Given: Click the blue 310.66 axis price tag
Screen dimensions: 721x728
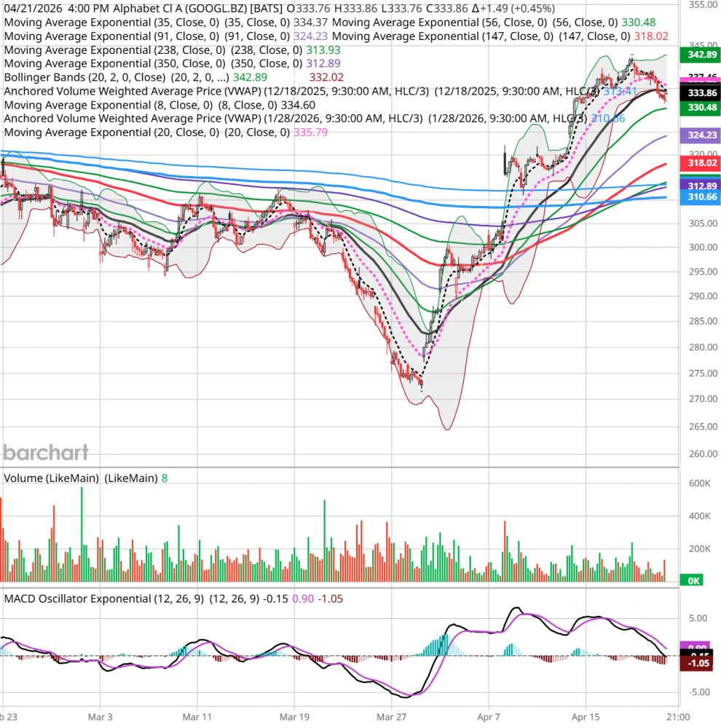Looking at the screenshot, I should click(x=700, y=197).
